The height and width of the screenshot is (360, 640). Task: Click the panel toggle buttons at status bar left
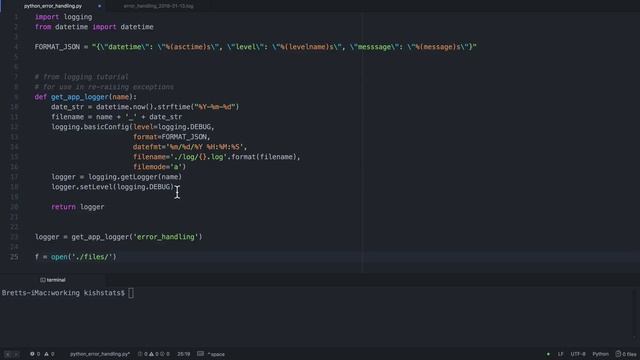point(11,354)
